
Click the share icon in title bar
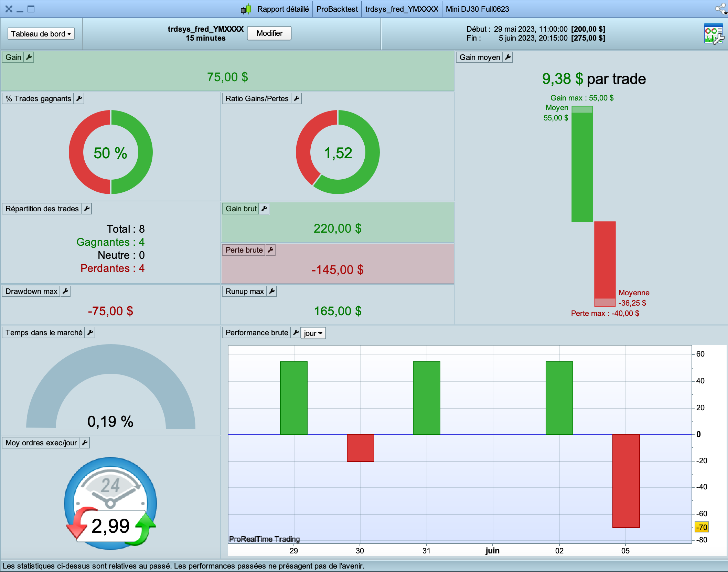pos(720,9)
